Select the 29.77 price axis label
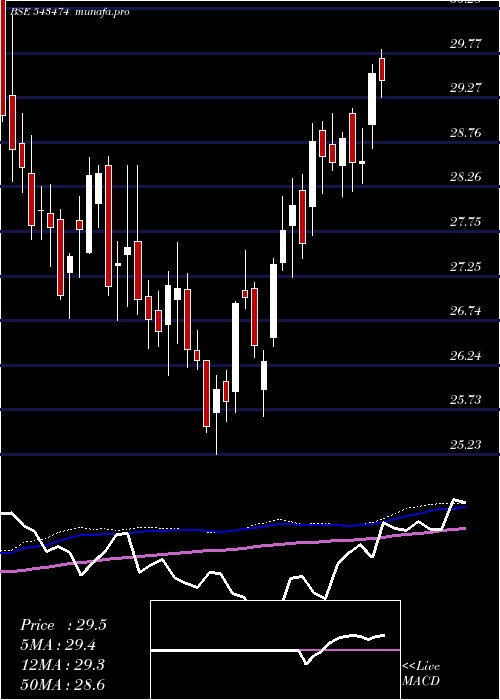Viewport: 500px width, 700px height. [x=466, y=44]
